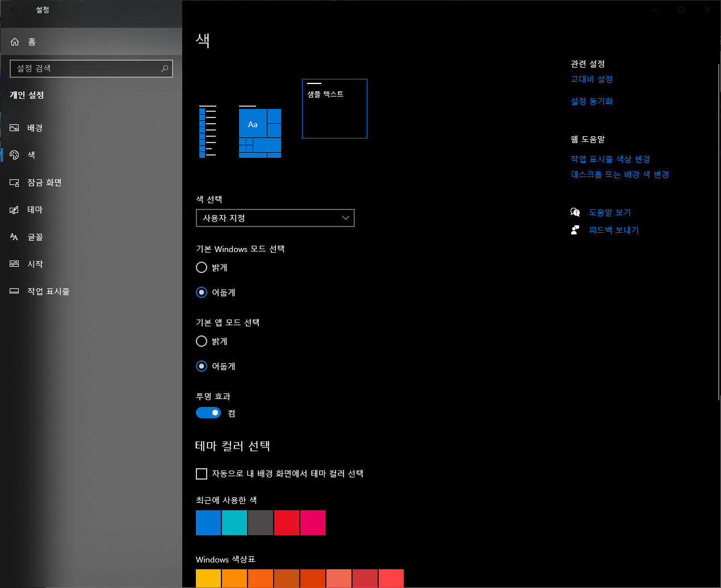
Task: Click the 샘플 텍스트 preview window
Action: 334,108
